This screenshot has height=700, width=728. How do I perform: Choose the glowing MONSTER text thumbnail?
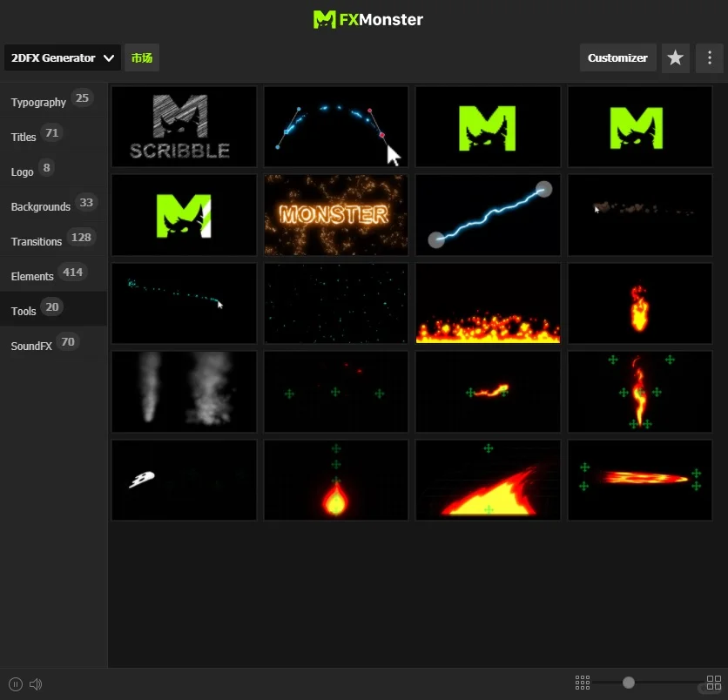coord(335,215)
